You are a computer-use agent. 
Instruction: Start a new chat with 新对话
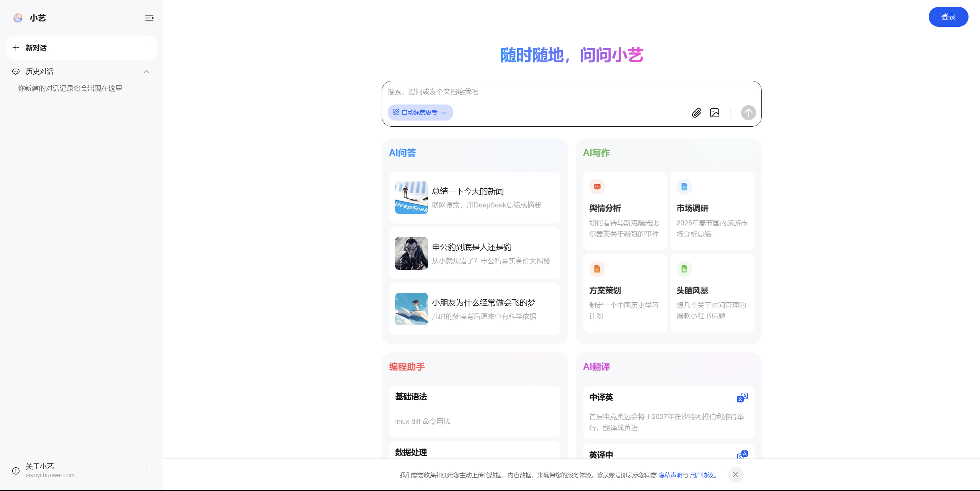point(82,48)
